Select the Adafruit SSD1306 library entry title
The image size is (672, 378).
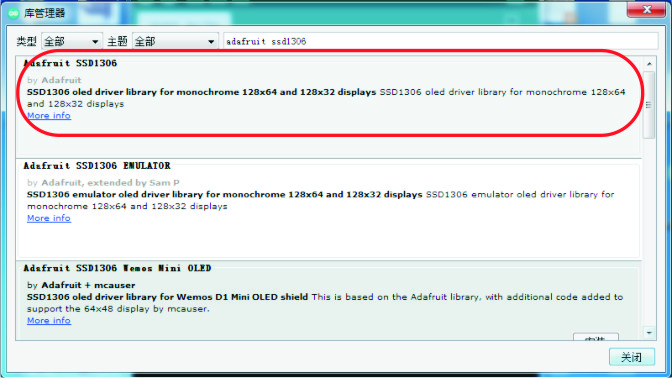tap(70, 63)
